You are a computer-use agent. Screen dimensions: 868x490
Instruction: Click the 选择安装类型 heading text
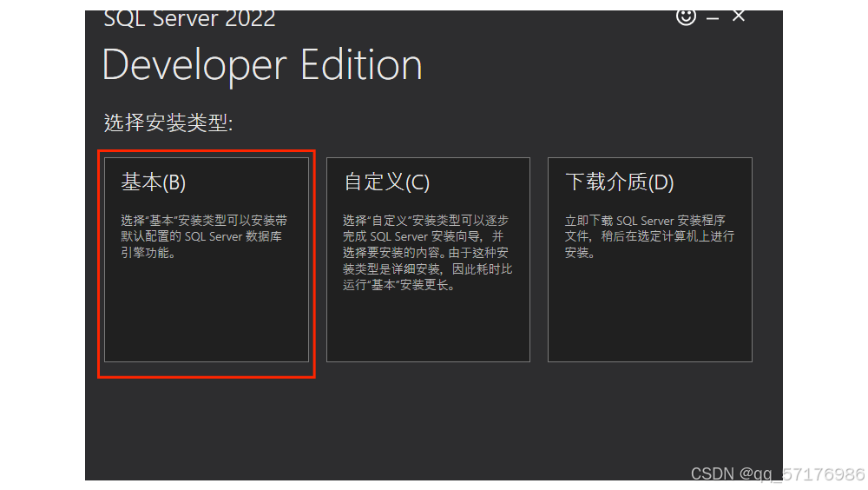(x=168, y=122)
